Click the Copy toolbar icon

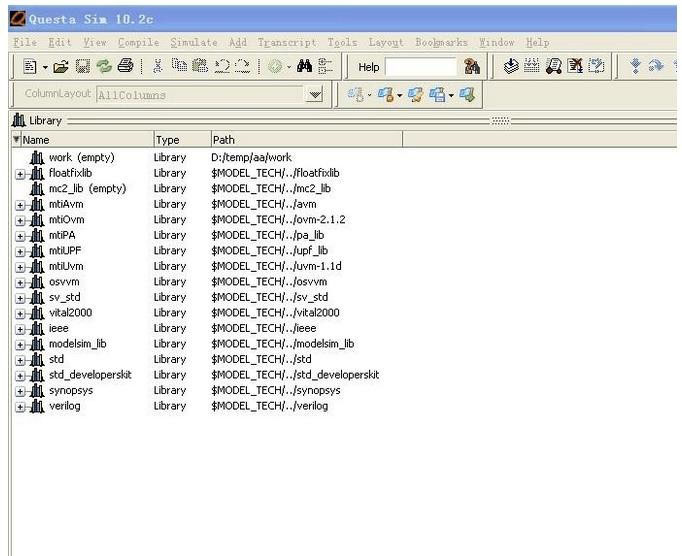[x=179, y=66]
